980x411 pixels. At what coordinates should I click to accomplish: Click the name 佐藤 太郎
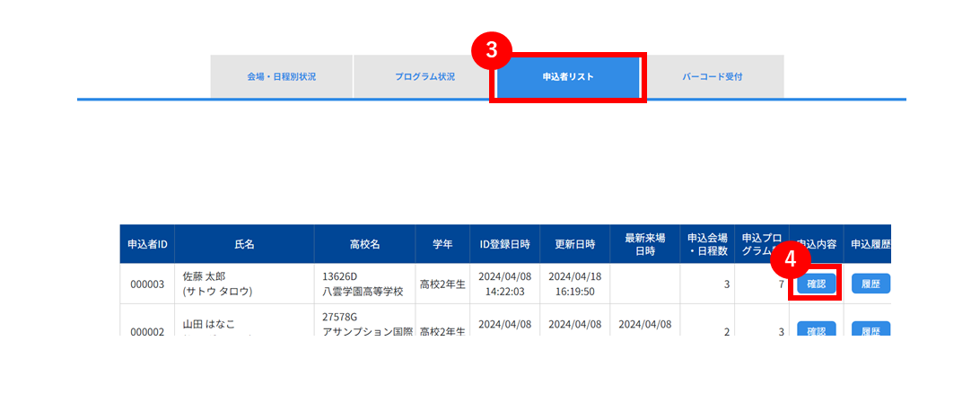coord(203,276)
